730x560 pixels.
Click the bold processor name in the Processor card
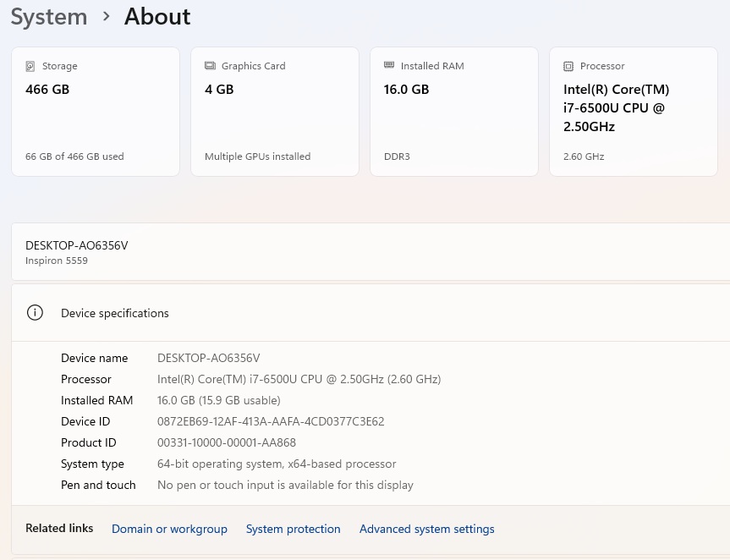617,108
